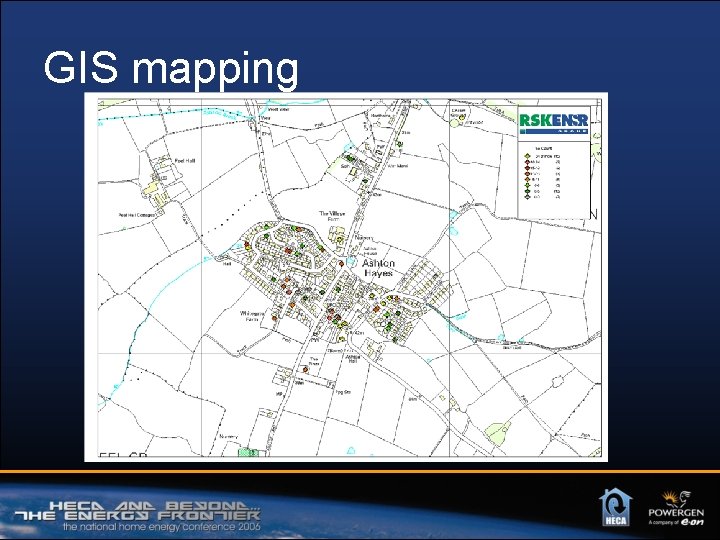Click the Ashton Hayes map label
Screen dimensions: 720x540
(x=378, y=268)
